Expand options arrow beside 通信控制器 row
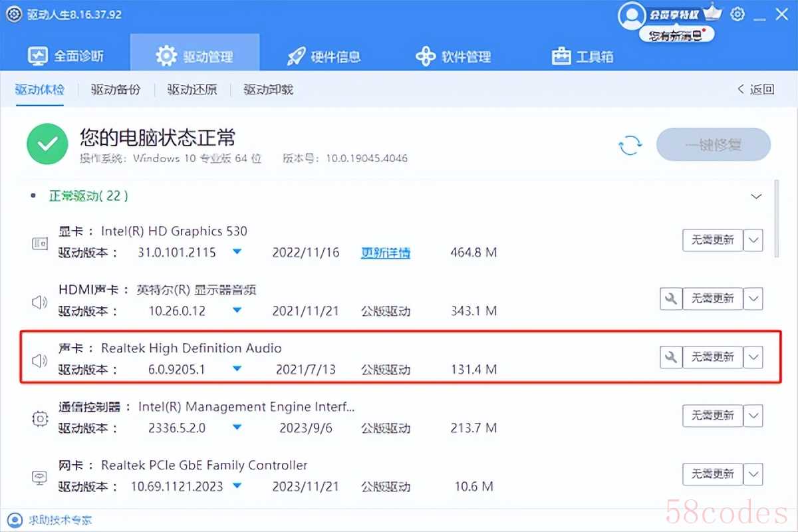798x532 pixels. pos(753,416)
